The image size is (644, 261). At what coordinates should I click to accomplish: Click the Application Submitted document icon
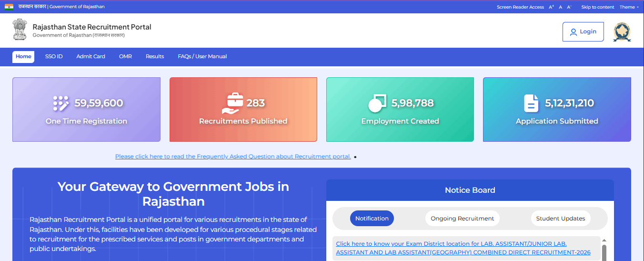click(531, 103)
